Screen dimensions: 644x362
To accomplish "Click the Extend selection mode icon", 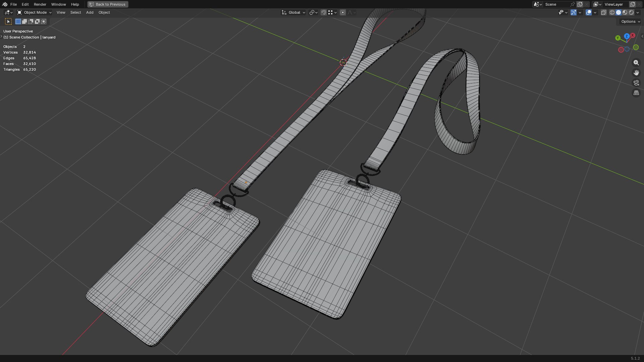I will click(x=24, y=21).
